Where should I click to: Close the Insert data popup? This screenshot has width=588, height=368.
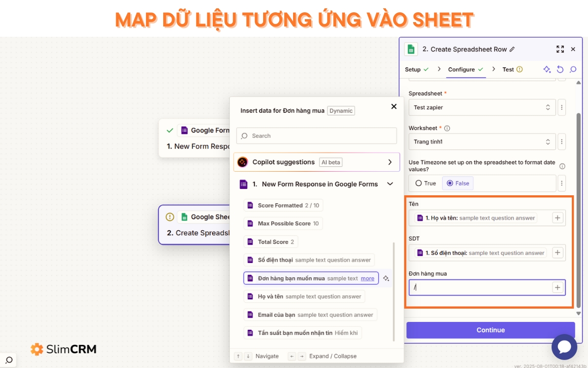[393, 106]
